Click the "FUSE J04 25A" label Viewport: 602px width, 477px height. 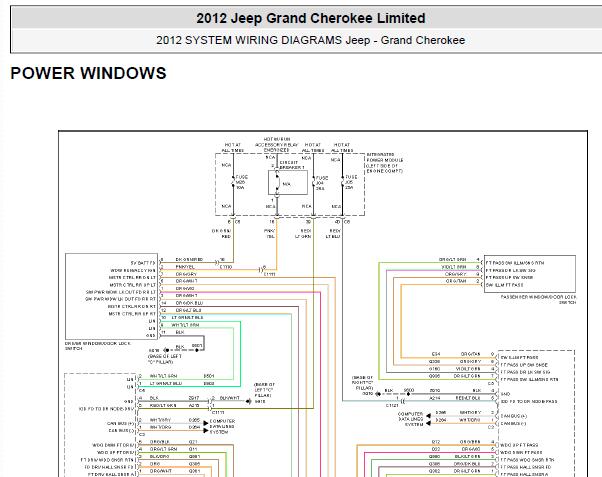(322, 183)
